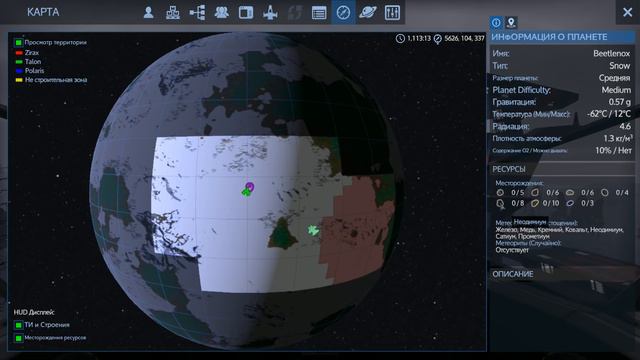Image resolution: width=640 pixels, height=360 pixels.
Task: Click the green Talon legend swatch
Action: click(19, 62)
